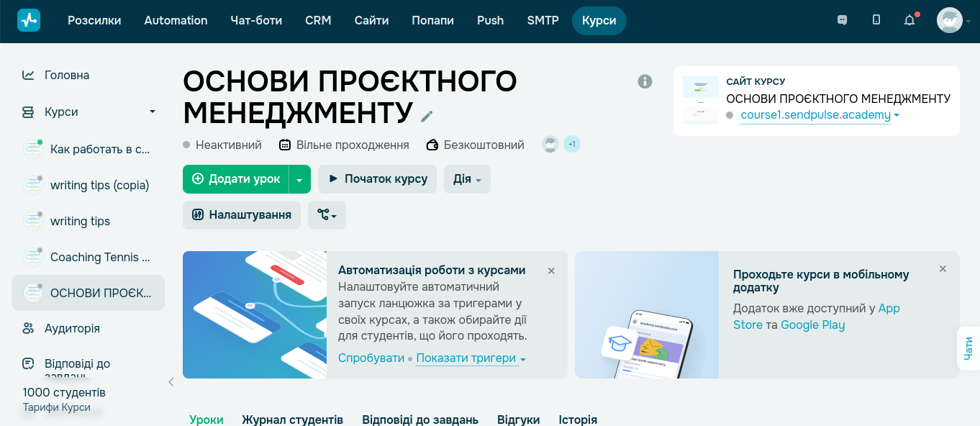Click the Спробувати link in the automation banner

tap(371, 358)
